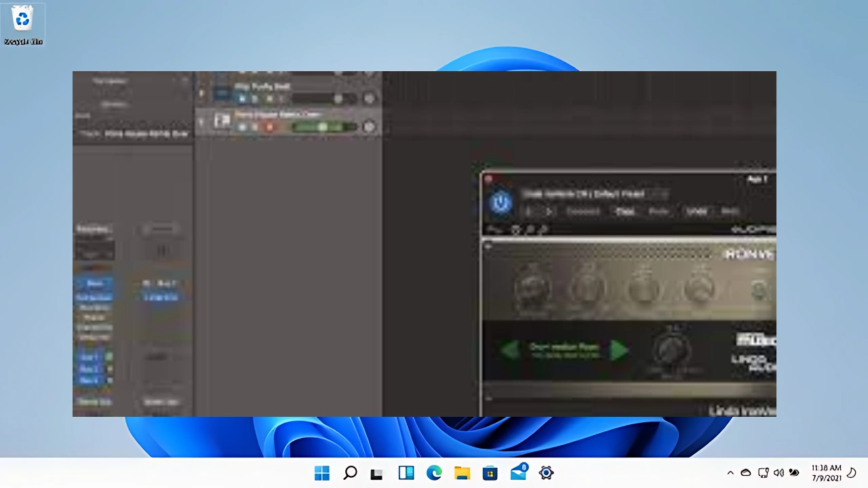This screenshot has height=488, width=868.
Task: Close the amp plug-in window
Action: coord(488,179)
